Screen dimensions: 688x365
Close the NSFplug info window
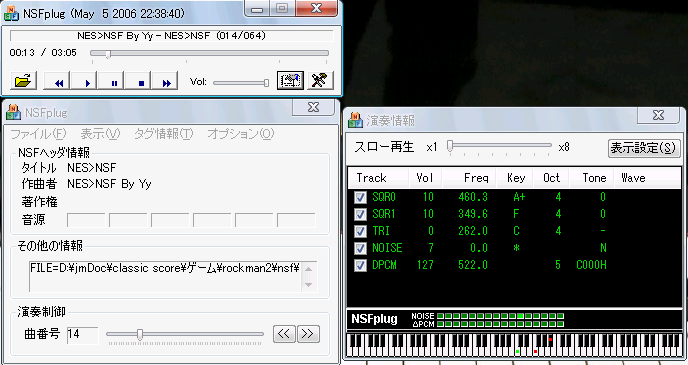coord(313,107)
